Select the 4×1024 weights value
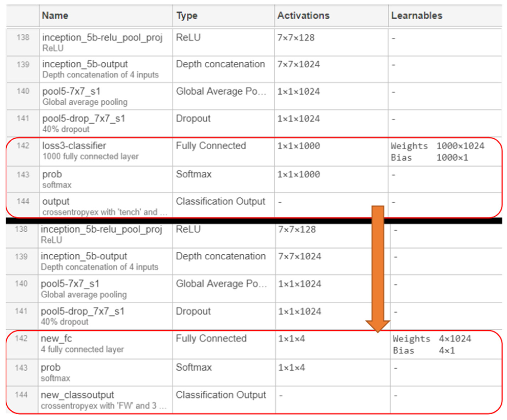This screenshot has height=420, width=507. tap(455, 339)
